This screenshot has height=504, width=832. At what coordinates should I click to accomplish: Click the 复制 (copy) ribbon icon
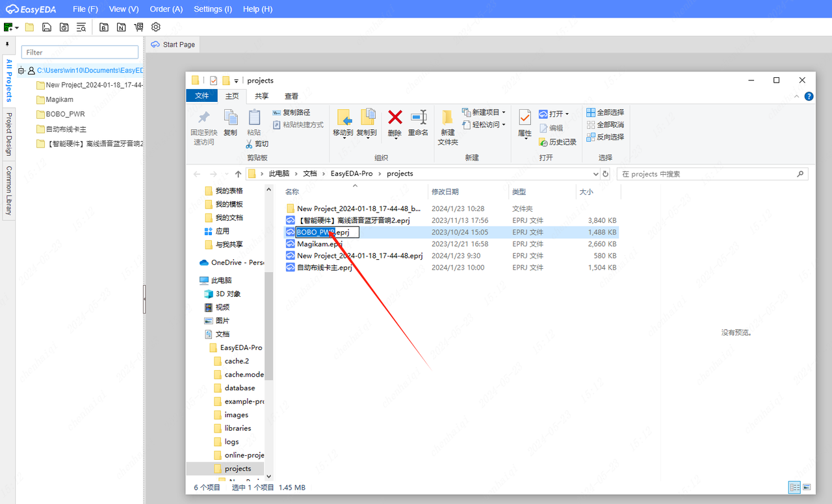tap(230, 122)
